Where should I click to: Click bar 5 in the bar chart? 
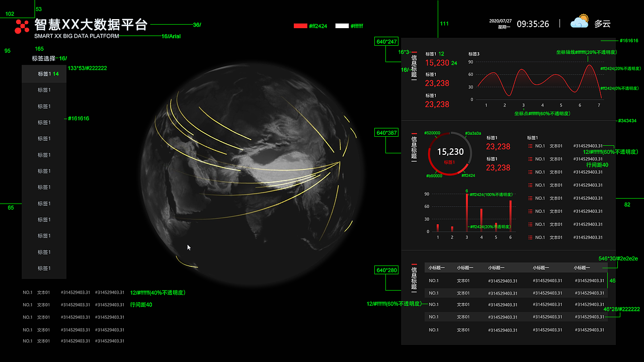(x=496, y=227)
